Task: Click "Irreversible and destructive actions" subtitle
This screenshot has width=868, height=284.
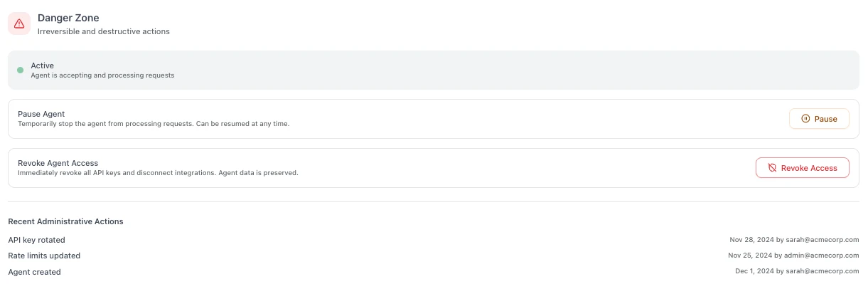Action: point(104,31)
